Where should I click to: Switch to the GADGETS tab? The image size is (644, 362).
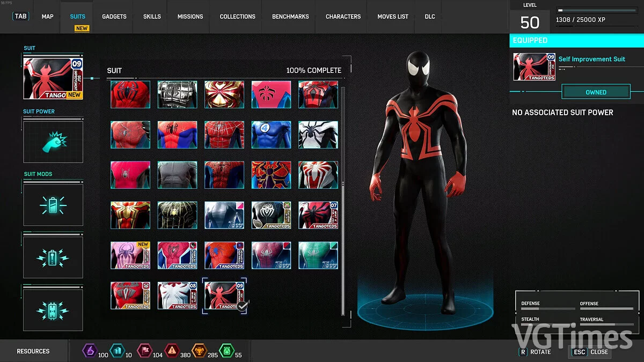pos(114,17)
